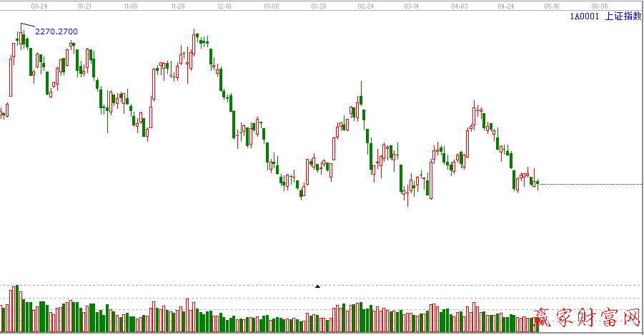This screenshot has height=335, width=644.
Task: Click the 10-21 date marker
Action: tap(84, 5)
